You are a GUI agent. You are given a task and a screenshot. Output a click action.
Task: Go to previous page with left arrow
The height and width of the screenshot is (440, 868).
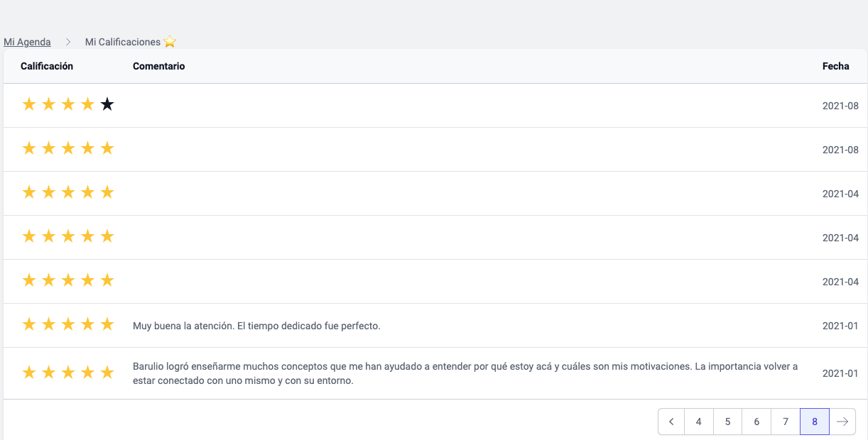pos(671,422)
